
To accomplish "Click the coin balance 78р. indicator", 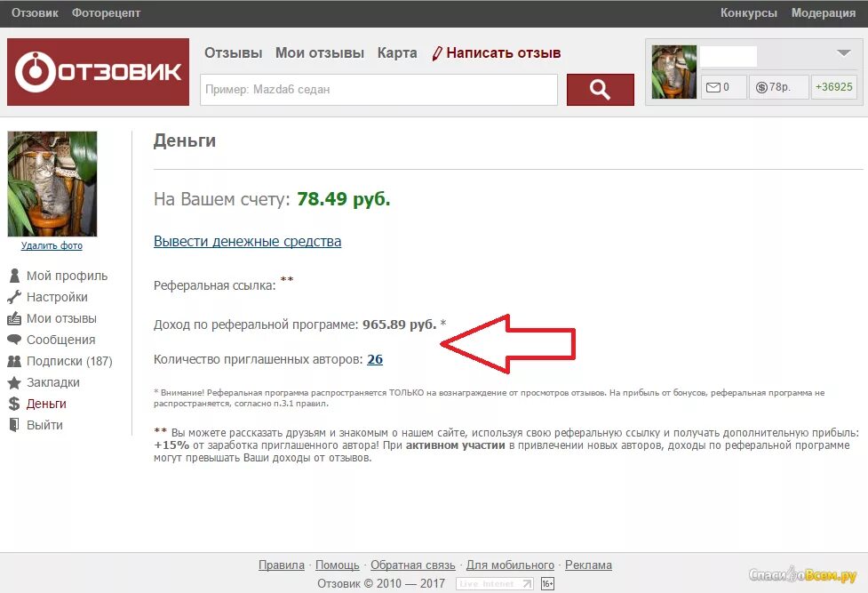I will click(x=778, y=87).
